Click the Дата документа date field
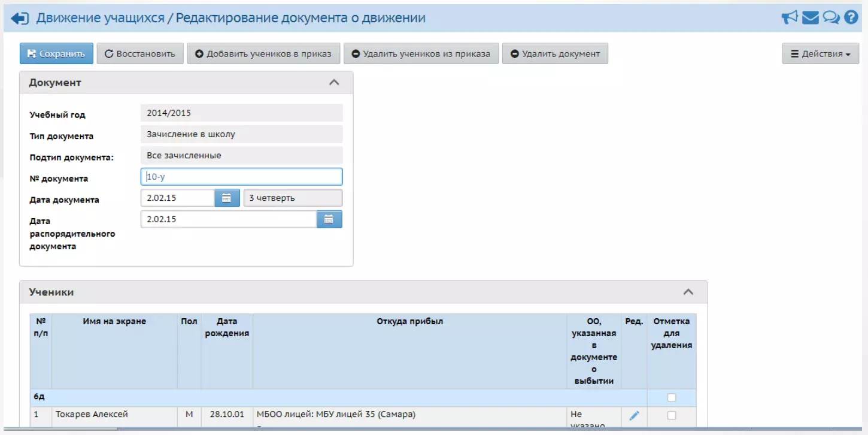The width and height of the screenshot is (868, 435). (178, 198)
